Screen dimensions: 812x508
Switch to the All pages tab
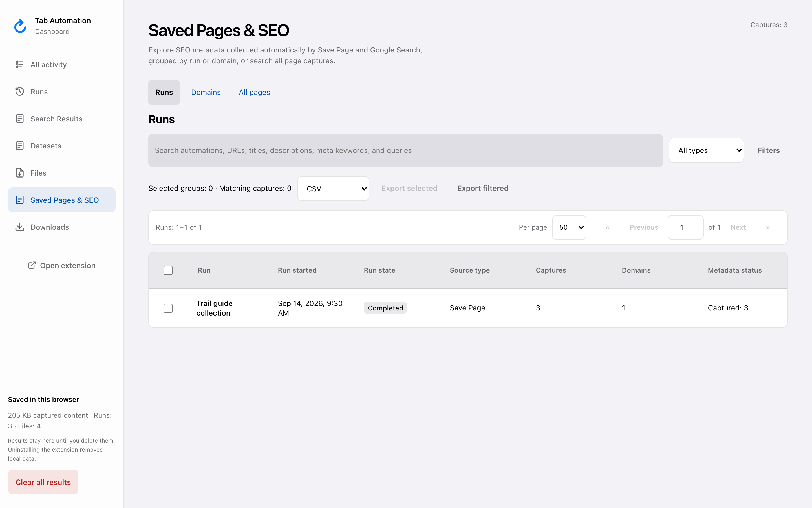pos(254,92)
